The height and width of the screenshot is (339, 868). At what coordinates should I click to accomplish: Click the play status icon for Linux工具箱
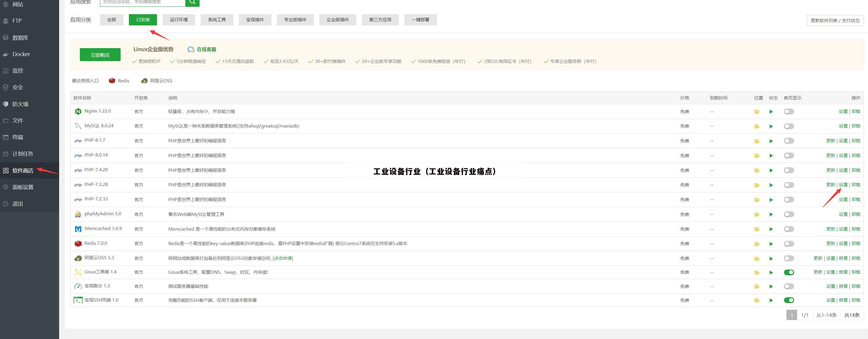(x=771, y=272)
